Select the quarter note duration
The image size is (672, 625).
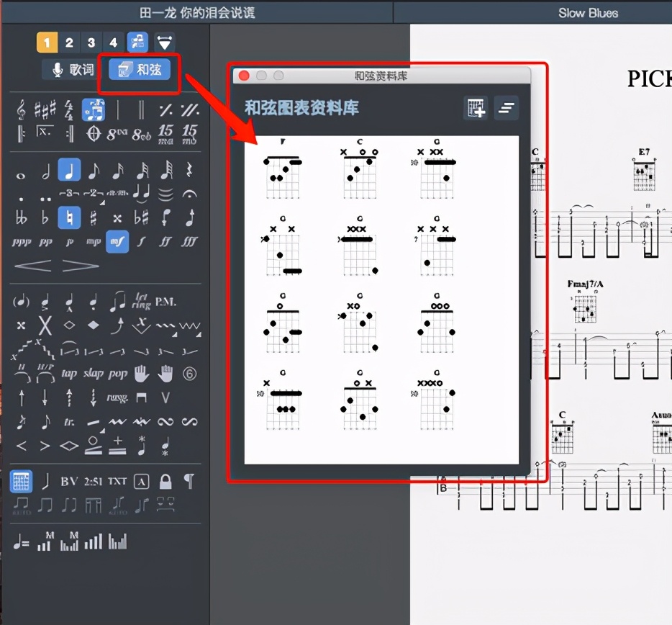click(69, 170)
